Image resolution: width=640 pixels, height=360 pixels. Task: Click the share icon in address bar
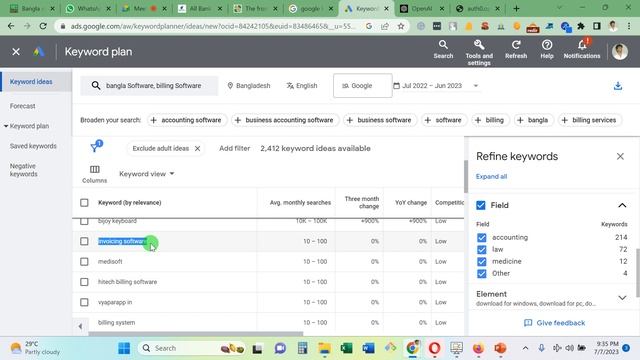point(384,26)
